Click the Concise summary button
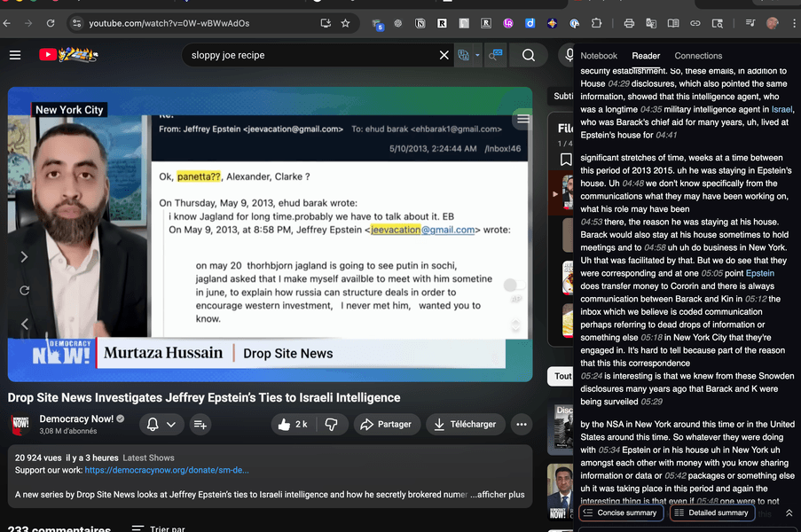This screenshot has width=801, height=532. point(621,513)
